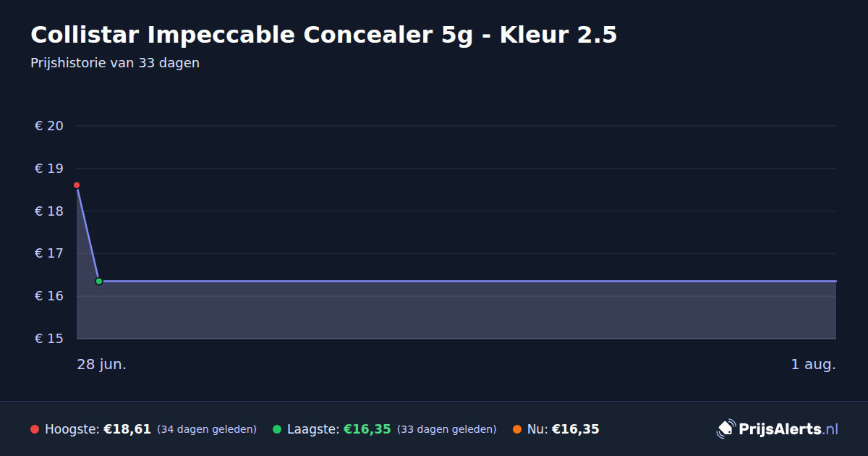Click the 1 aug. end date label

(813, 365)
